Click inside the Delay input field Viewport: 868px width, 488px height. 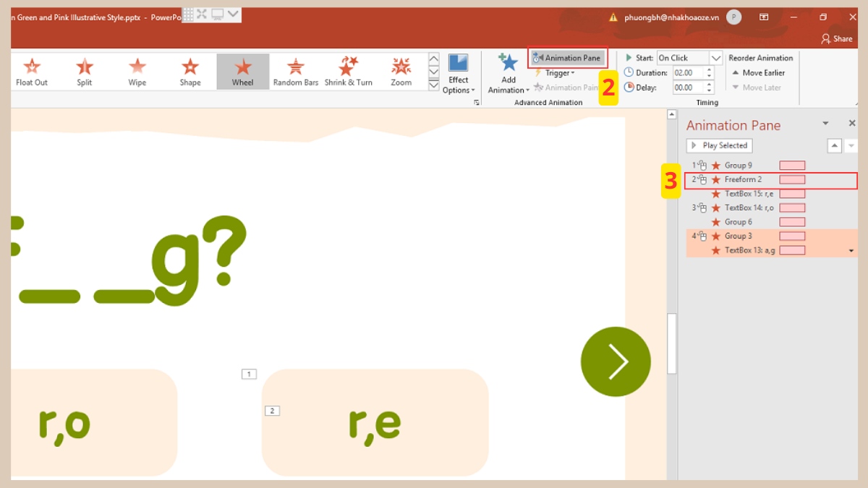(687, 87)
